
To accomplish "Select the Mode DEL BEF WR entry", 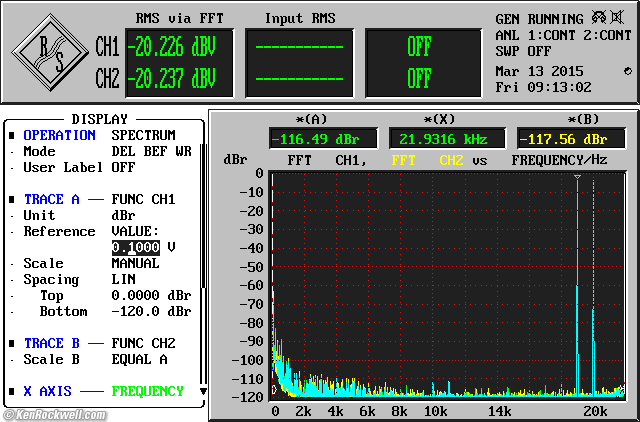I will [151, 151].
